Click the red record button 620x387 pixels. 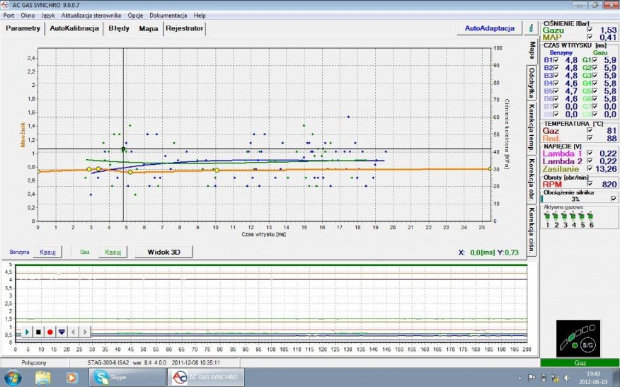tap(50, 332)
